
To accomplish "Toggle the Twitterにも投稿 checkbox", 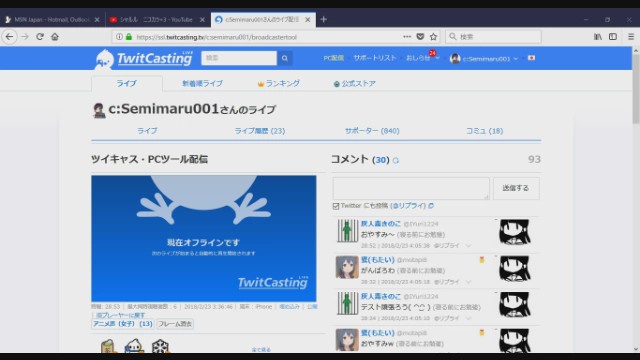I will (x=336, y=206).
